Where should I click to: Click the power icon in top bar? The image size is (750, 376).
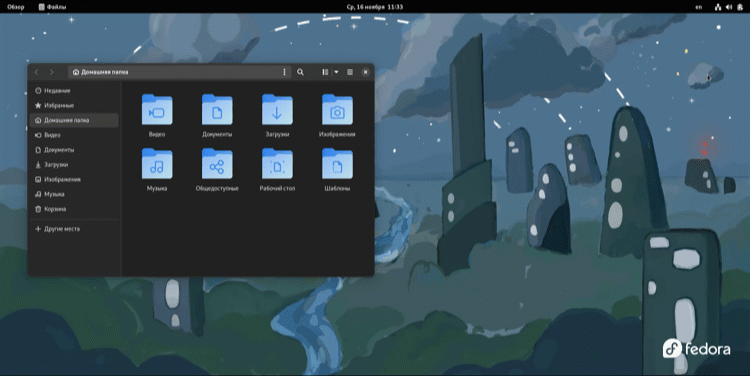pyautogui.click(x=740, y=7)
